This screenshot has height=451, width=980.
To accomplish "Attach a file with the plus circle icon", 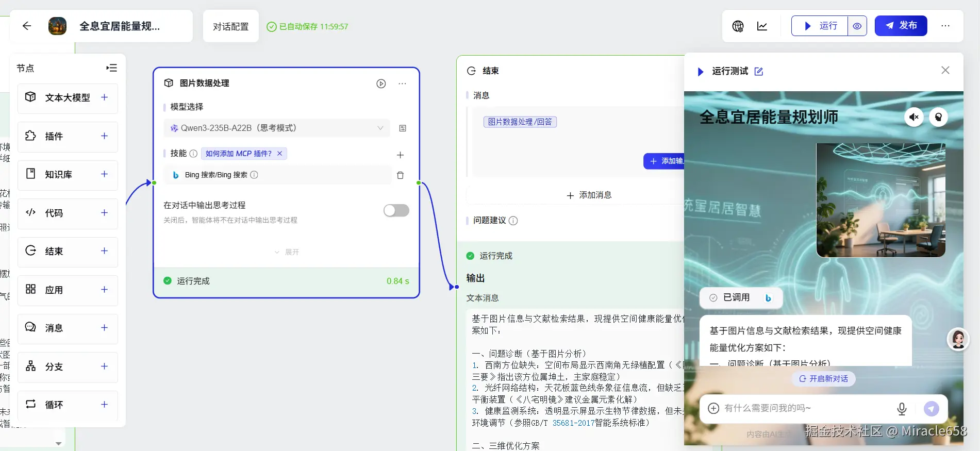I will tap(713, 408).
